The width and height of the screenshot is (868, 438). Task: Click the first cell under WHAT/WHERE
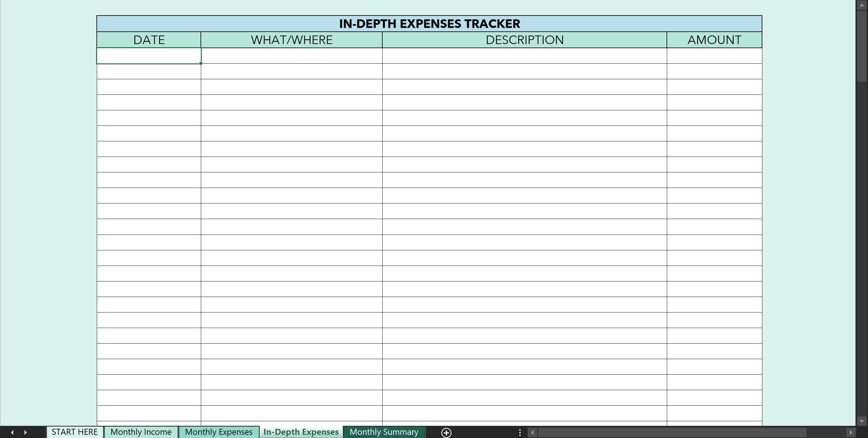292,56
